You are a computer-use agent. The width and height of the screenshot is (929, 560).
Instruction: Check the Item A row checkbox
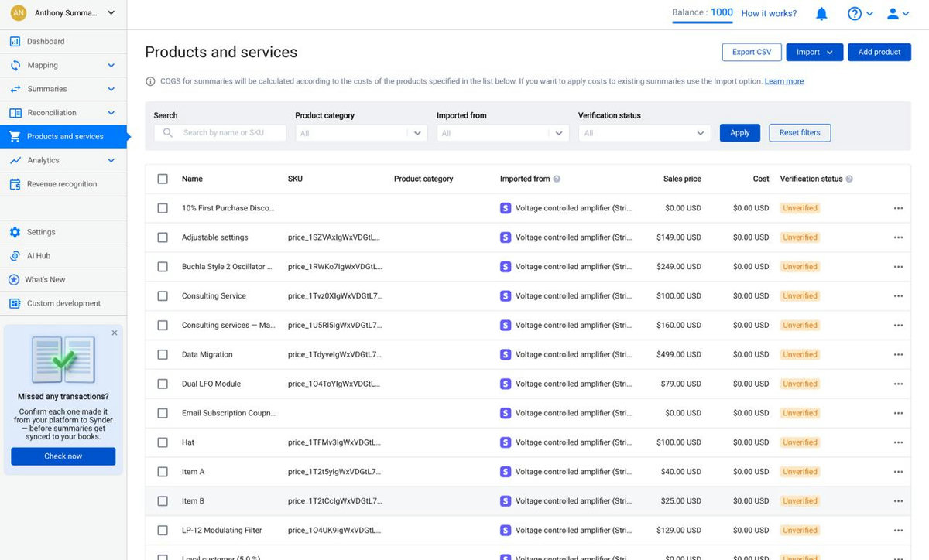click(163, 472)
